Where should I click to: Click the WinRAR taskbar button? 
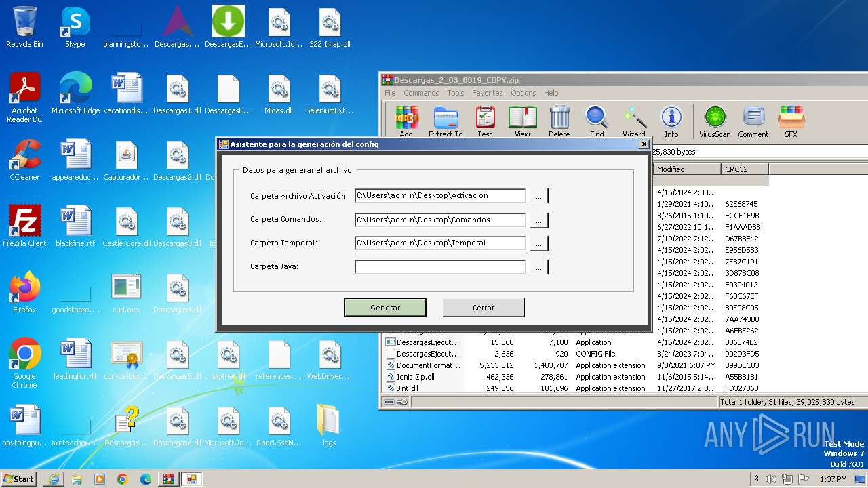click(x=167, y=479)
